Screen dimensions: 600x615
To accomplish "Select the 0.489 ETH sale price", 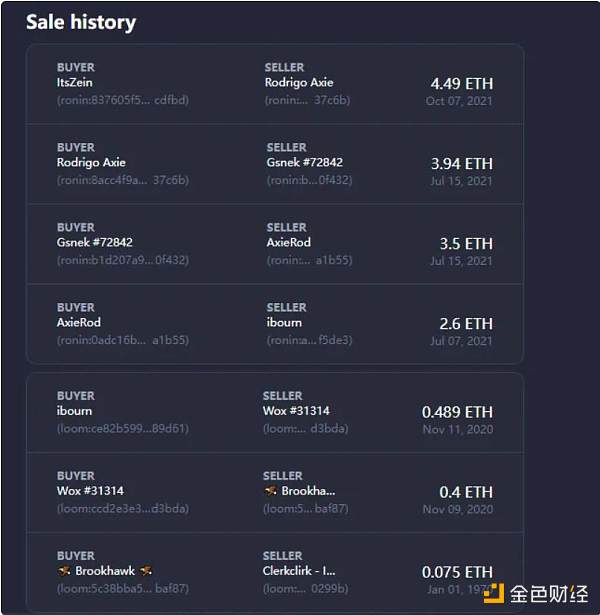I will [457, 411].
